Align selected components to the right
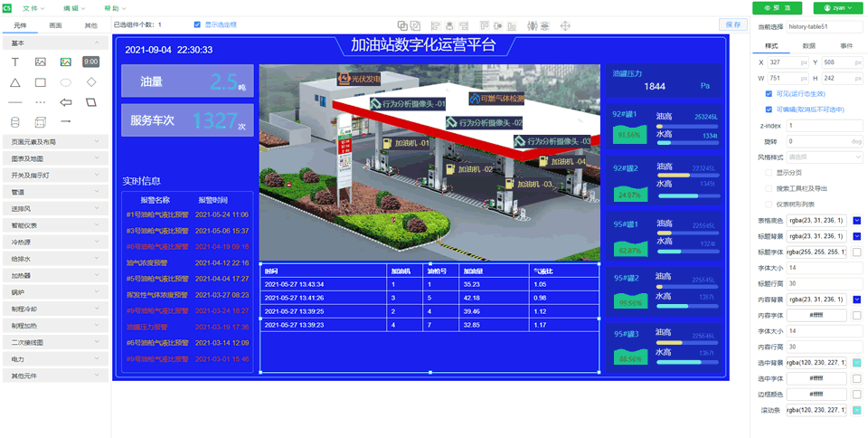868x438 pixels. (x=464, y=25)
